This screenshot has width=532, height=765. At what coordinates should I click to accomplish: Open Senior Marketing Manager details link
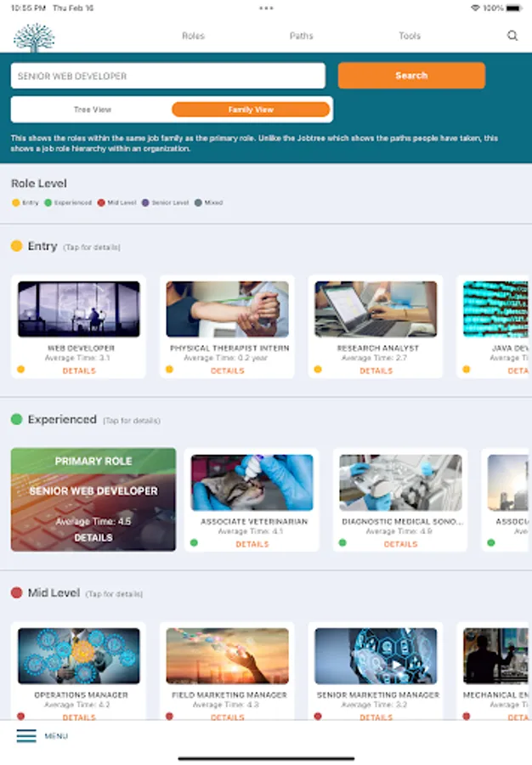coord(376,717)
